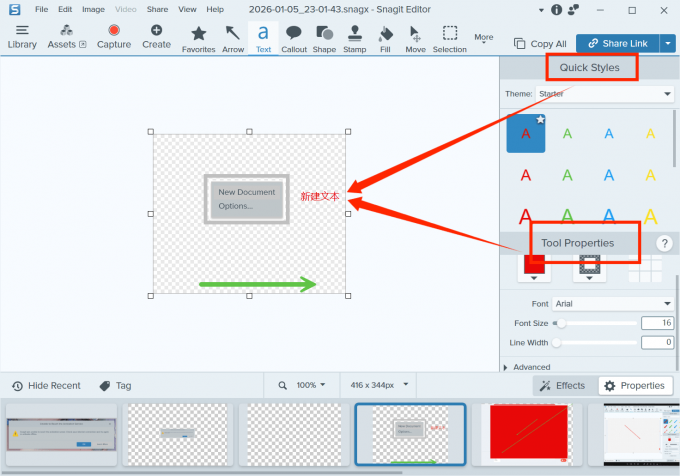Select the Arrow tool
This screenshot has height=476, width=680.
[x=232, y=37]
